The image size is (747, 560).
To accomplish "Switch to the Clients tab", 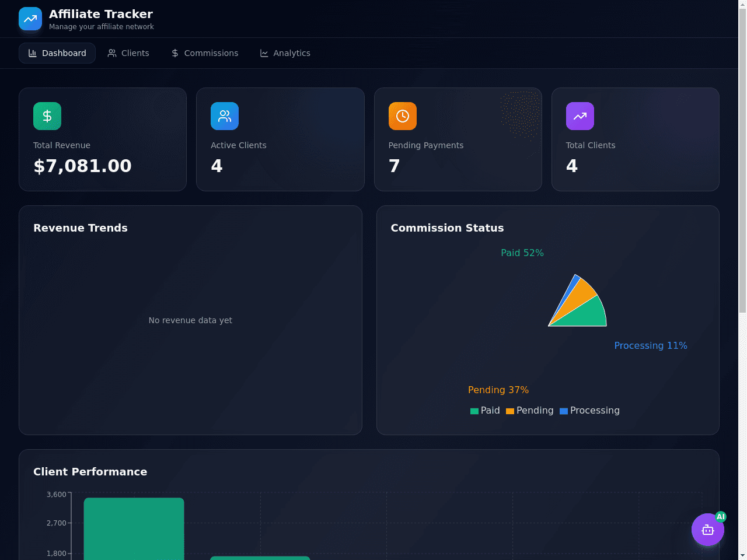I will pyautogui.click(x=128, y=53).
